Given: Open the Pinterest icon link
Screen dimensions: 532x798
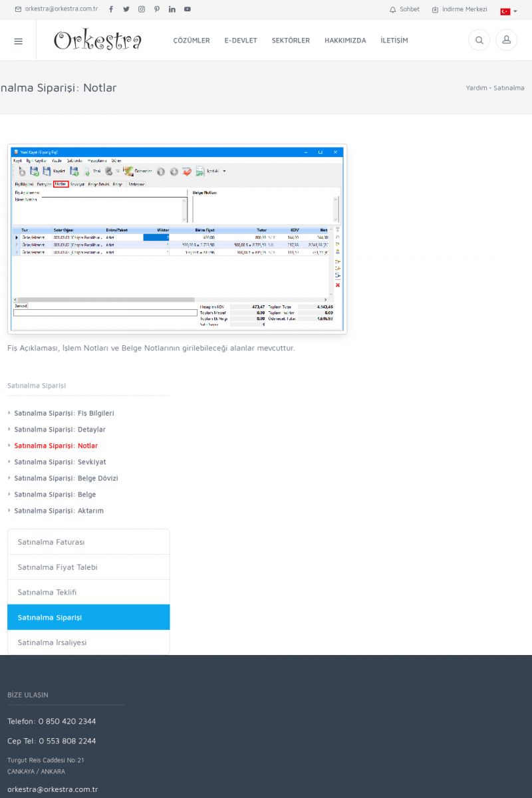Looking at the screenshot, I should tap(157, 9).
